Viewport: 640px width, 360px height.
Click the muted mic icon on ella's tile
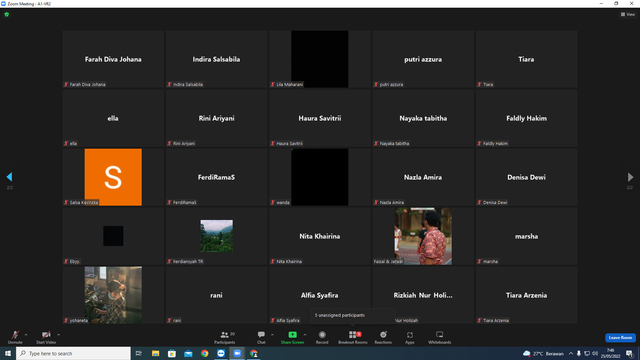66,143
